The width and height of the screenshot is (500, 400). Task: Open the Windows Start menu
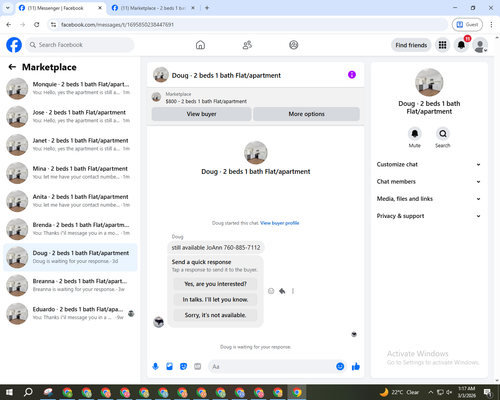click(9, 392)
